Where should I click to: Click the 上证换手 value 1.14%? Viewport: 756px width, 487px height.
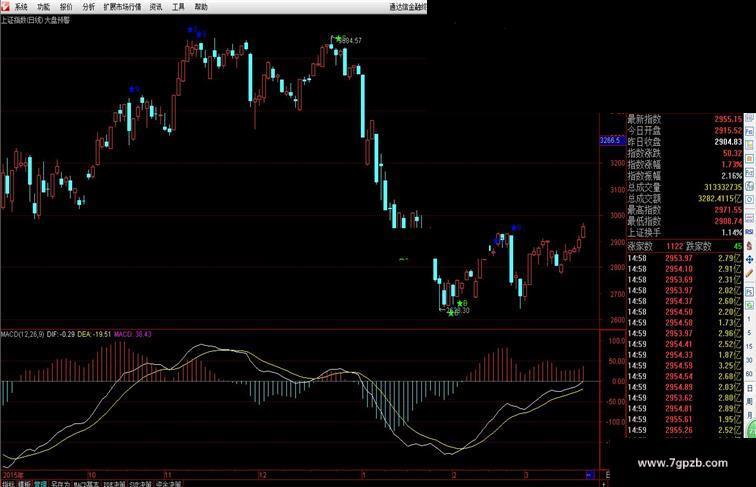[732, 232]
